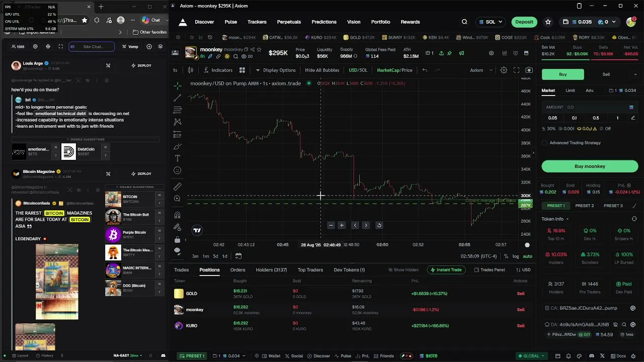Image resolution: width=644 pixels, height=362 pixels.
Task: Click the Axiom logo
Action: [183, 22]
